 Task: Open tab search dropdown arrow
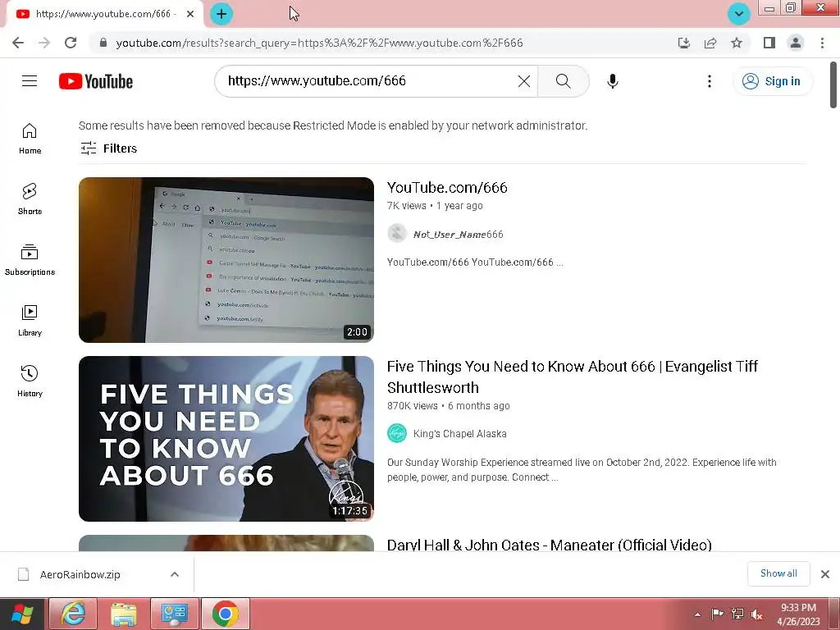(739, 14)
